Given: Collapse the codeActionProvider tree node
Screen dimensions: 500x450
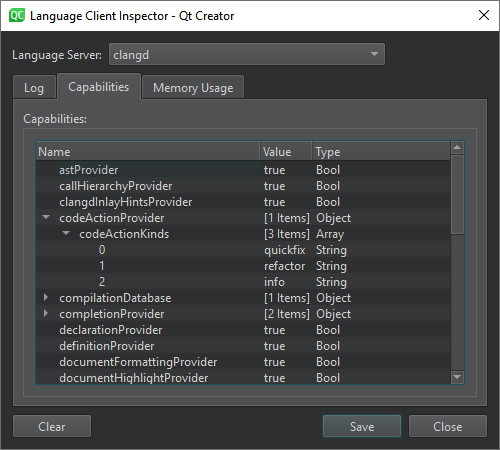Looking at the screenshot, I should (x=46, y=218).
